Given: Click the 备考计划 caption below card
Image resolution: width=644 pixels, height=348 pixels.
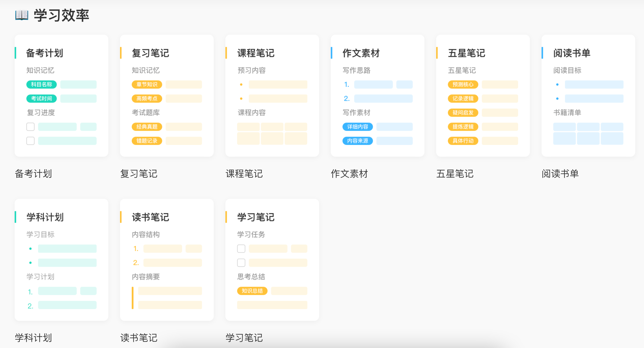Looking at the screenshot, I should click(x=34, y=174).
